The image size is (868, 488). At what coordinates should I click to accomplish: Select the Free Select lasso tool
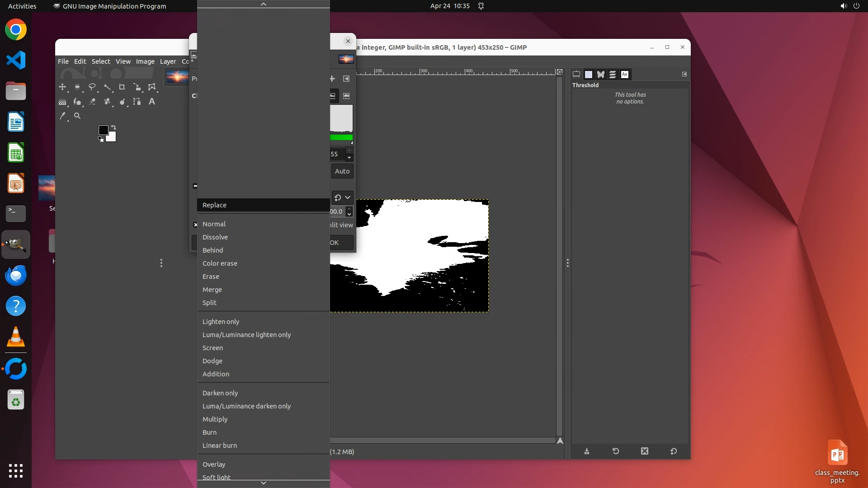92,87
